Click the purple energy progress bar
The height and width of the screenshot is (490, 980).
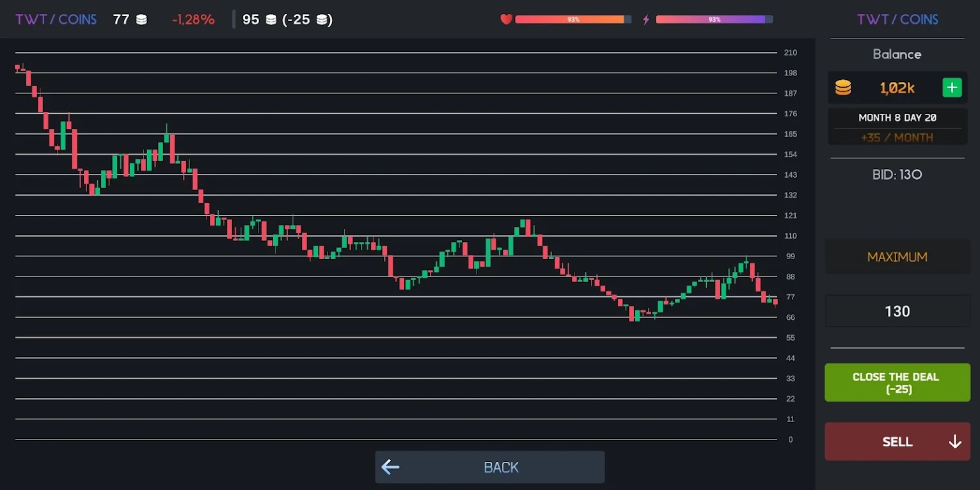tap(713, 19)
